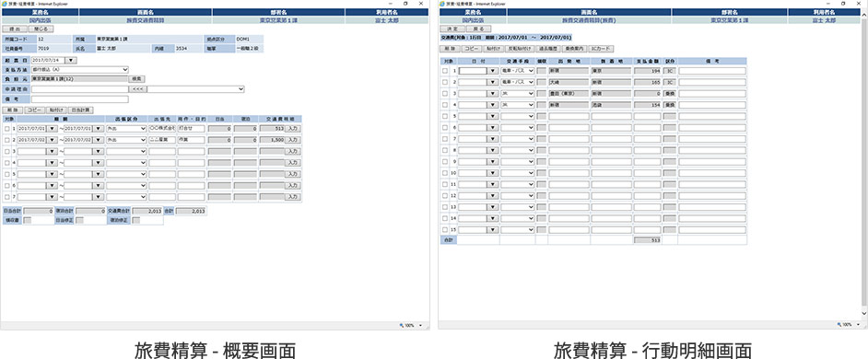
Task: Check row 2 checkbox in right detail table
Action: (445, 82)
